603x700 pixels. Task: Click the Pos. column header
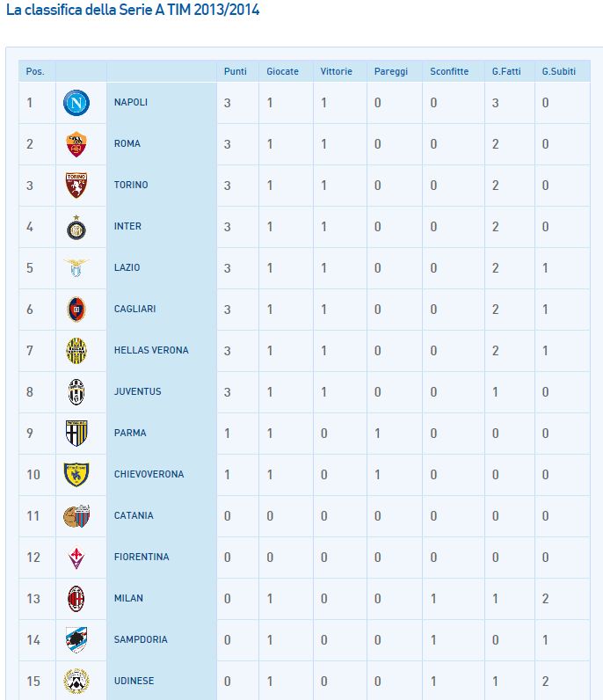pyautogui.click(x=35, y=71)
